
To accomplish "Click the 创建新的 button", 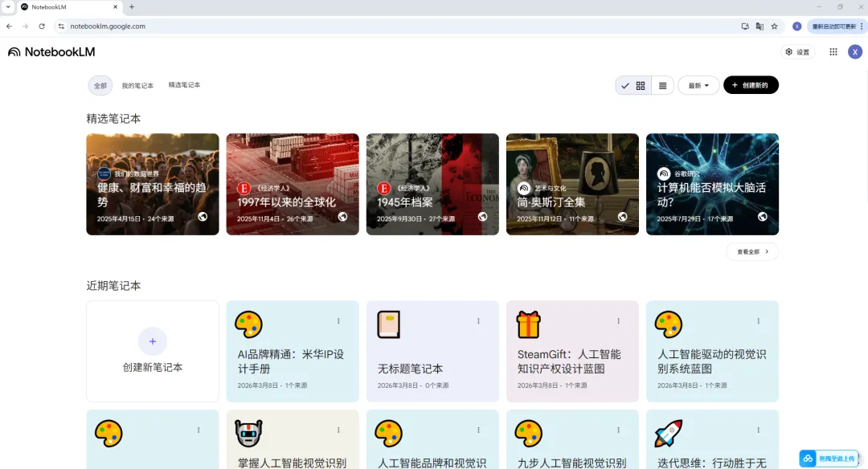I will [x=751, y=85].
